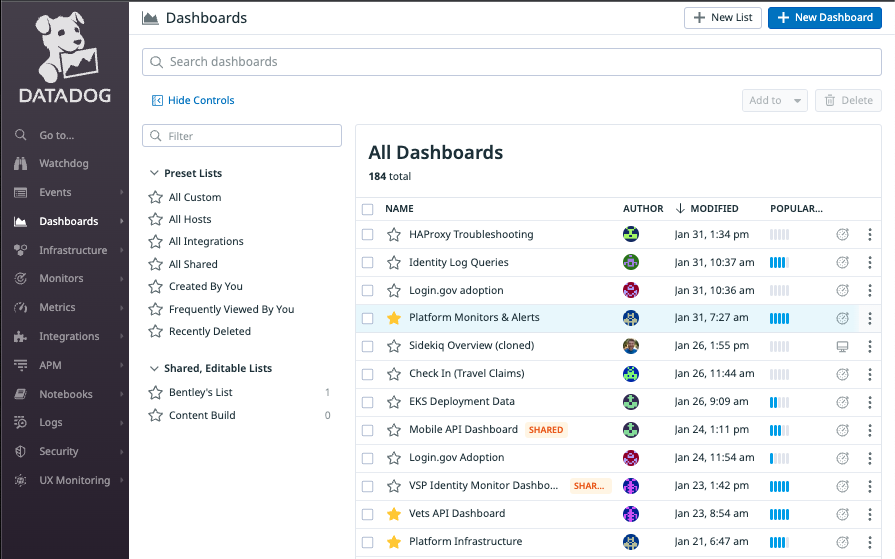Collapse the Shared, Editable Lists section
Viewport: 895px width, 559px height.
click(154, 368)
